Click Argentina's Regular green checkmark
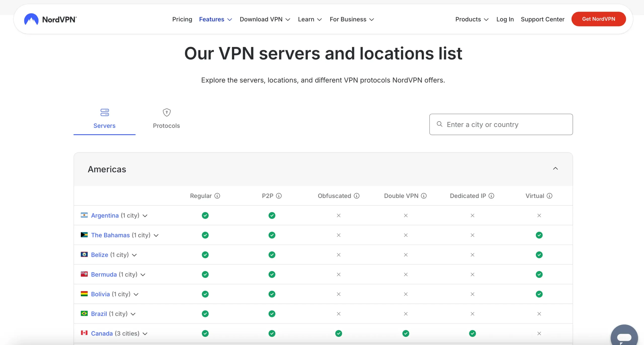The image size is (644, 345). pos(205,215)
